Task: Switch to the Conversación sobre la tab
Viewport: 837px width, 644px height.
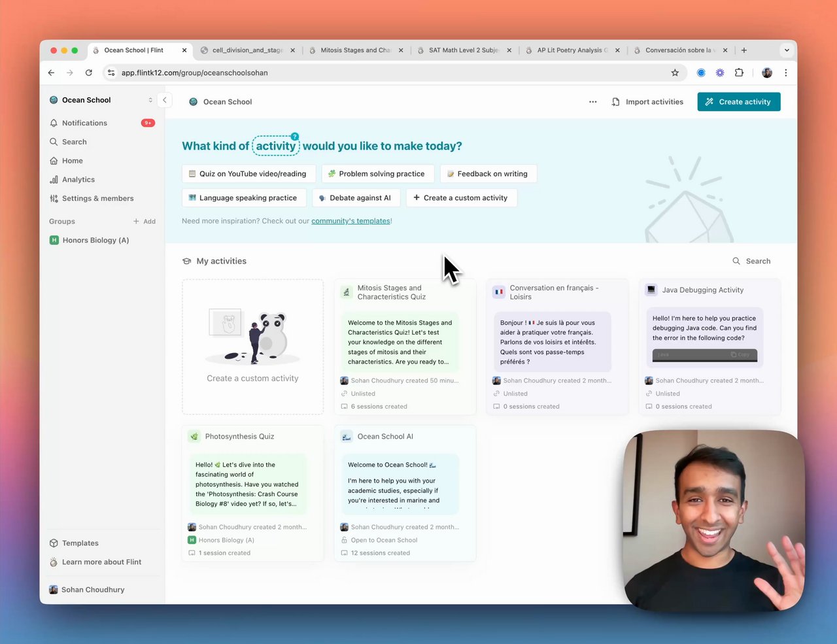Action: point(680,50)
